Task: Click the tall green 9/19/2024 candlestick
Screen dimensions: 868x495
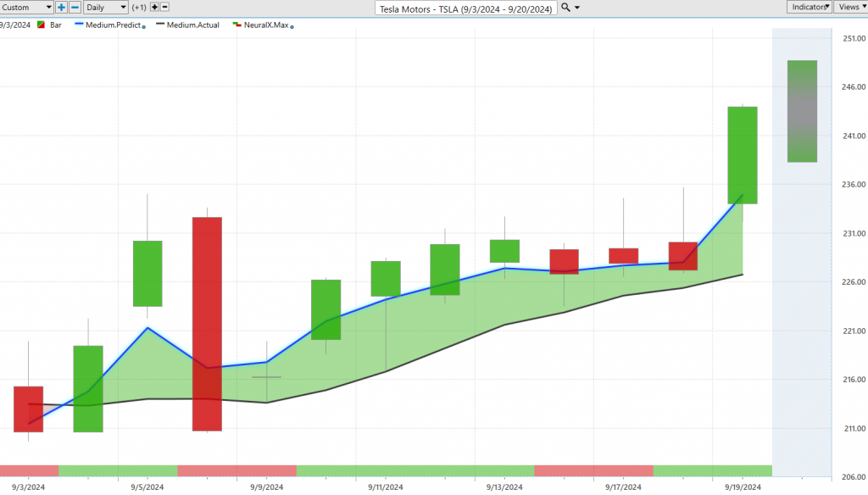Action: click(743, 155)
